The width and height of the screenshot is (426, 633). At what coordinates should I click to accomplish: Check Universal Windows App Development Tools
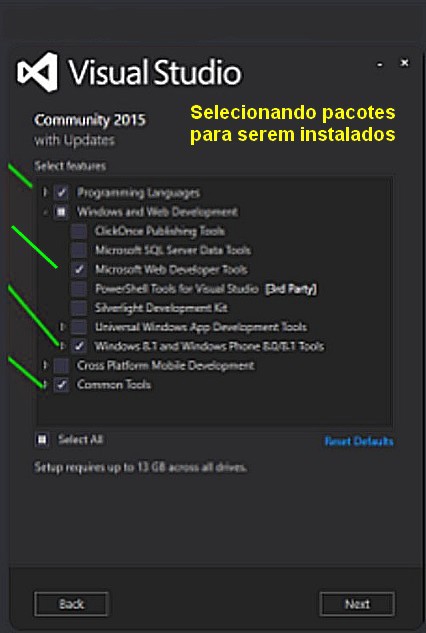point(79,327)
